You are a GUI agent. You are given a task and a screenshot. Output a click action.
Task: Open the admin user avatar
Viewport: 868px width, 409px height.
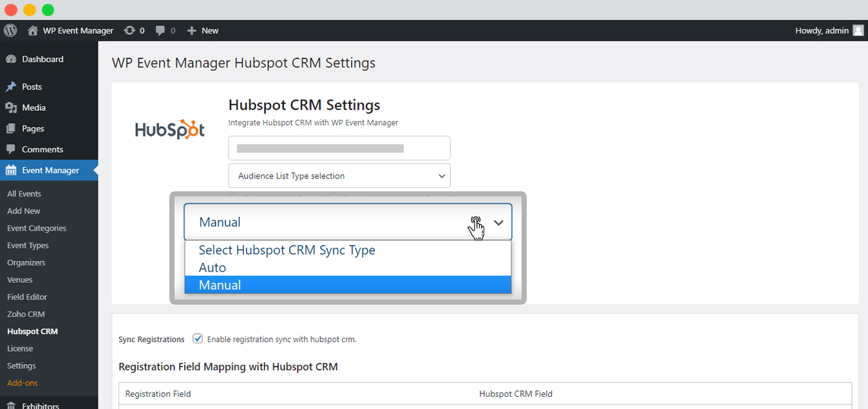click(858, 30)
